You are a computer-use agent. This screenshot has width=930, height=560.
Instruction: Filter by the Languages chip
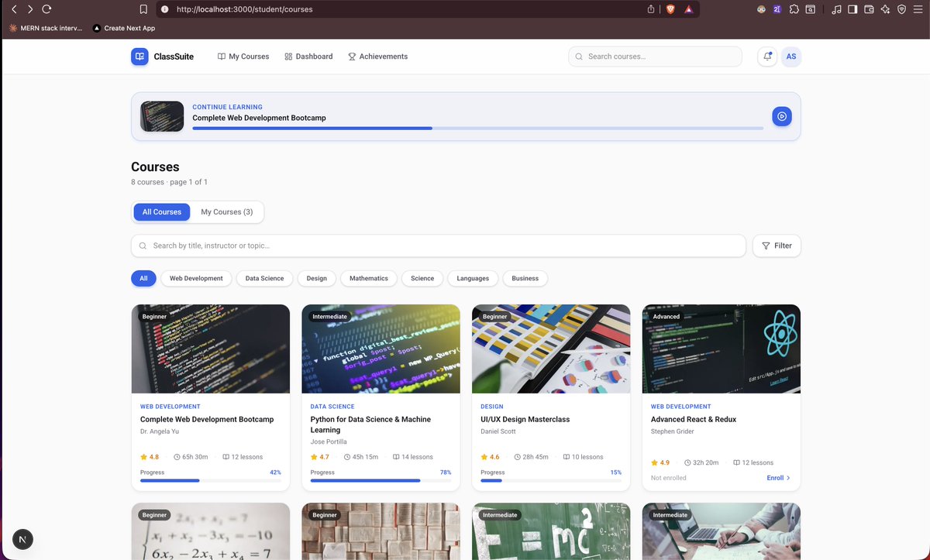click(x=473, y=278)
